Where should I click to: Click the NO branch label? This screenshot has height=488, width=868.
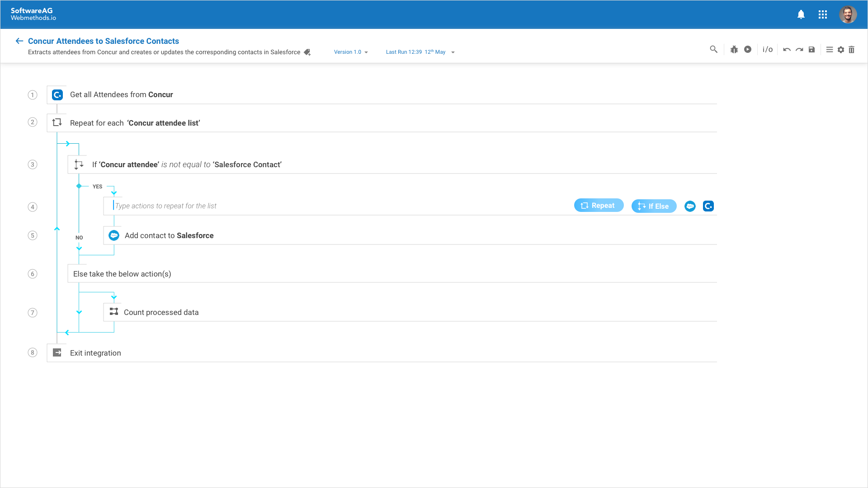click(x=79, y=238)
